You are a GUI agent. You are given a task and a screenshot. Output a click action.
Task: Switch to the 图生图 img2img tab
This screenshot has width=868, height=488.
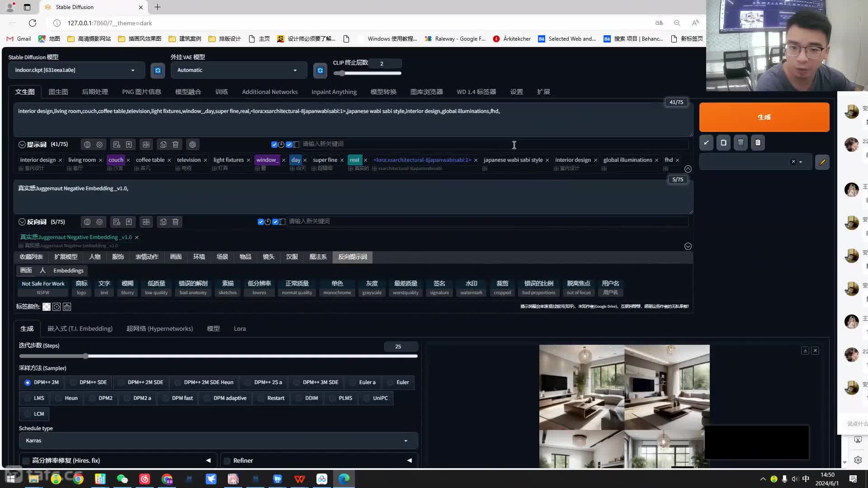58,92
